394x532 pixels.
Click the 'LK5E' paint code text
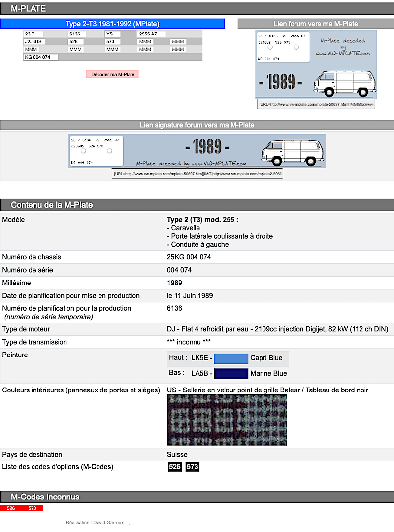pos(199,358)
